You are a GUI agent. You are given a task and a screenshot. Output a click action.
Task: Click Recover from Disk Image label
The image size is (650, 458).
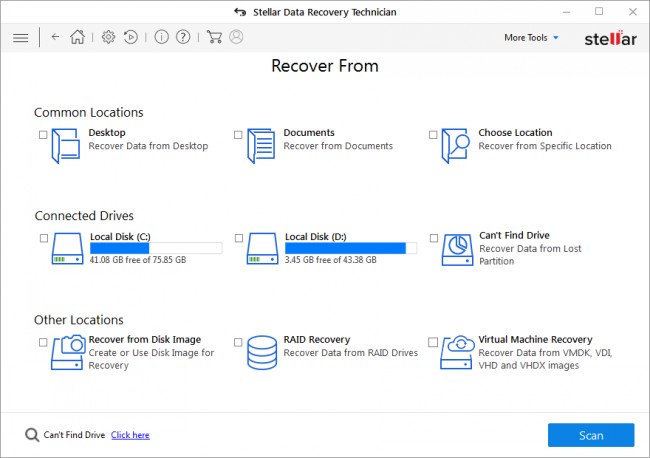pos(145,339)
